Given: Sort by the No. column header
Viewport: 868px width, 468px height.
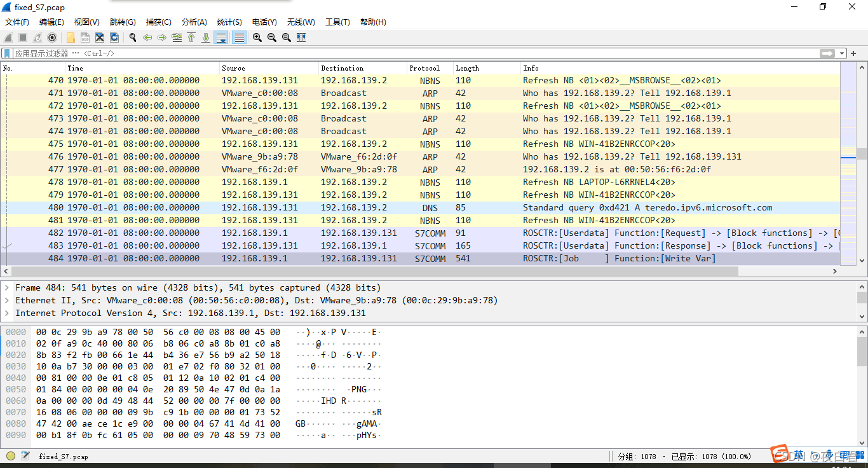Looking at the screenshot, I should (33, 68).
